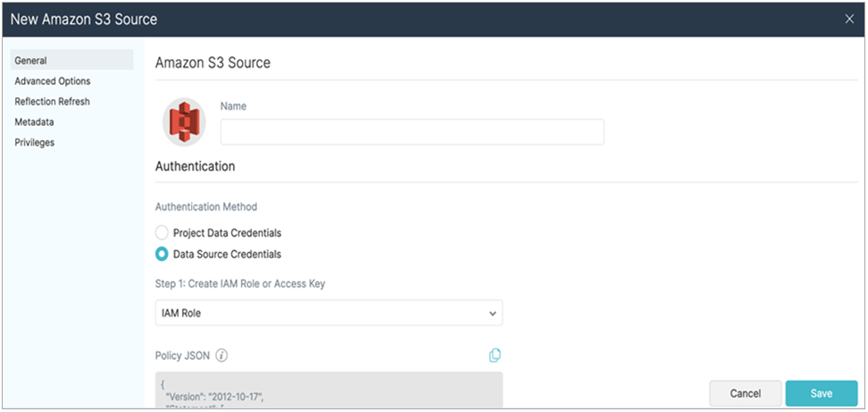Open the General settings tab
868x412 pixels.
(x=72, y=60)
